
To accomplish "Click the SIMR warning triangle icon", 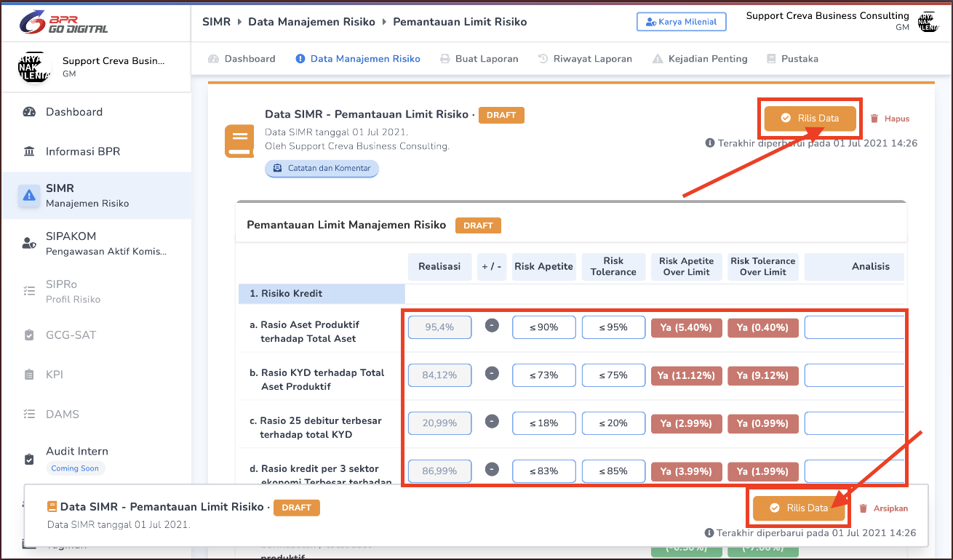I will point(29,195).
